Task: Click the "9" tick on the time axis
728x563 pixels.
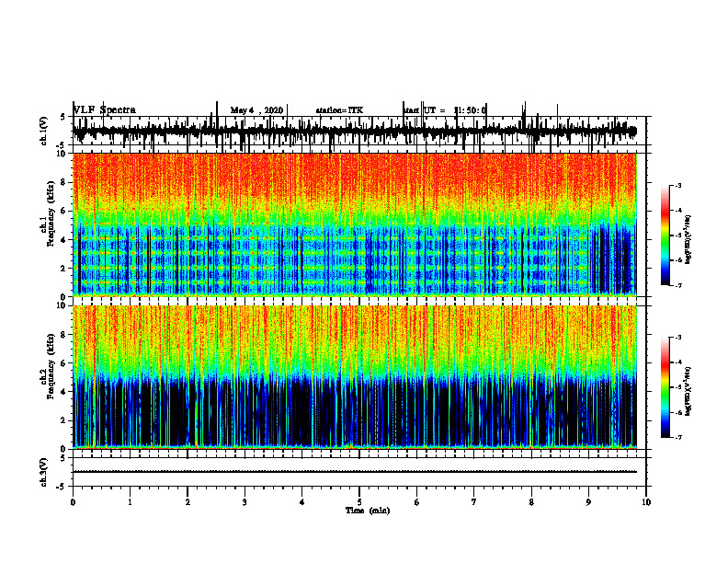Action: point(588,502)
